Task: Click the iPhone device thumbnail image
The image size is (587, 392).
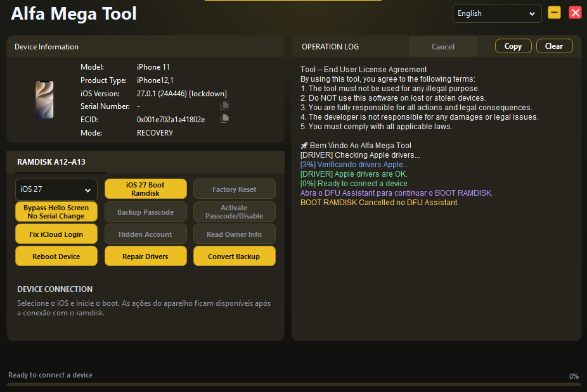Action: click(x=44, y=99)
